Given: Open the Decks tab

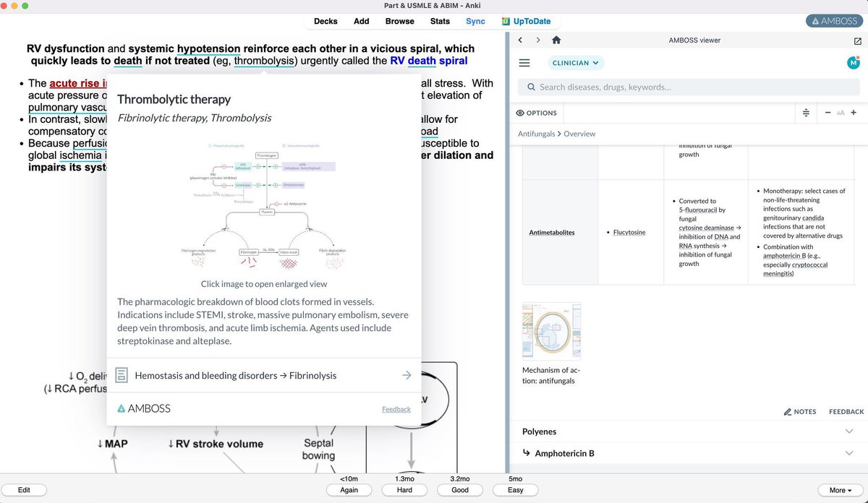Looking at the screenshot, I should click(325, 21).
